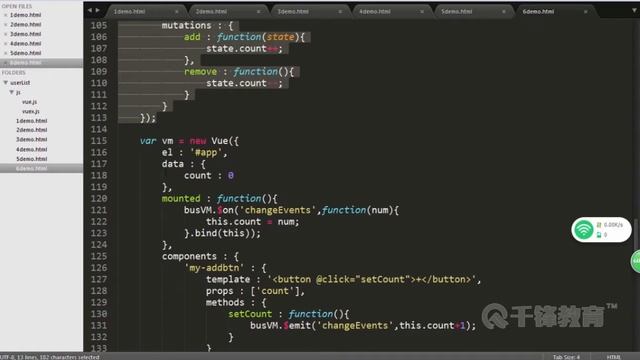Click the word 'mutations' on line 105
Screen dimensions: 640x360
187,25
